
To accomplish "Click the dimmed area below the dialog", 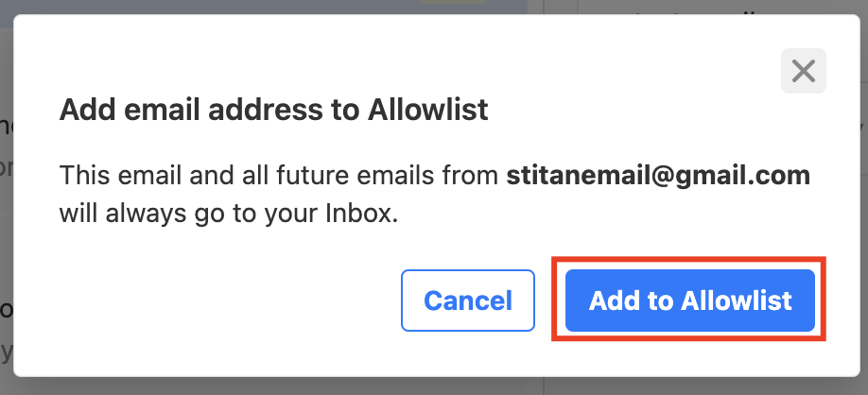I will click(x=434, y=386).
